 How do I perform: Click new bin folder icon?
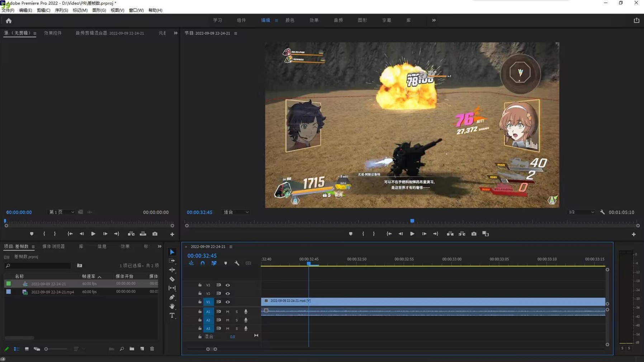(132, 349)
